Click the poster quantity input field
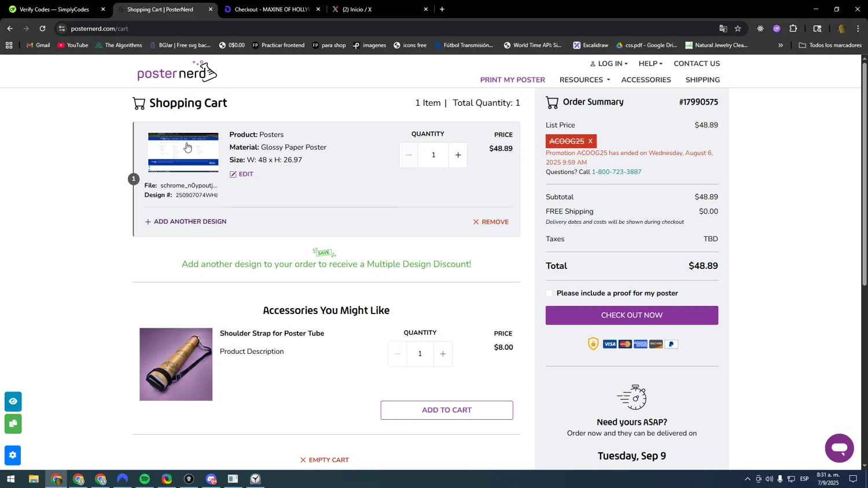868x488 pixels. [x=433, y=155]
